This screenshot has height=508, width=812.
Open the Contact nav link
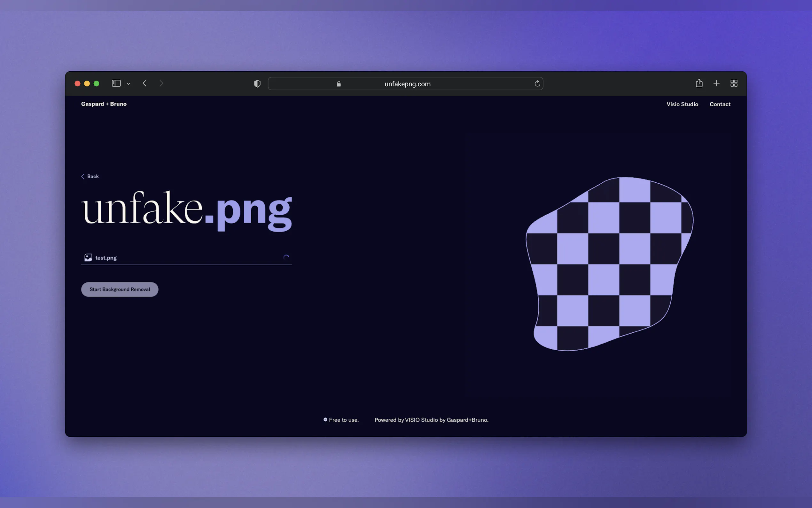[x=720, y=104]
